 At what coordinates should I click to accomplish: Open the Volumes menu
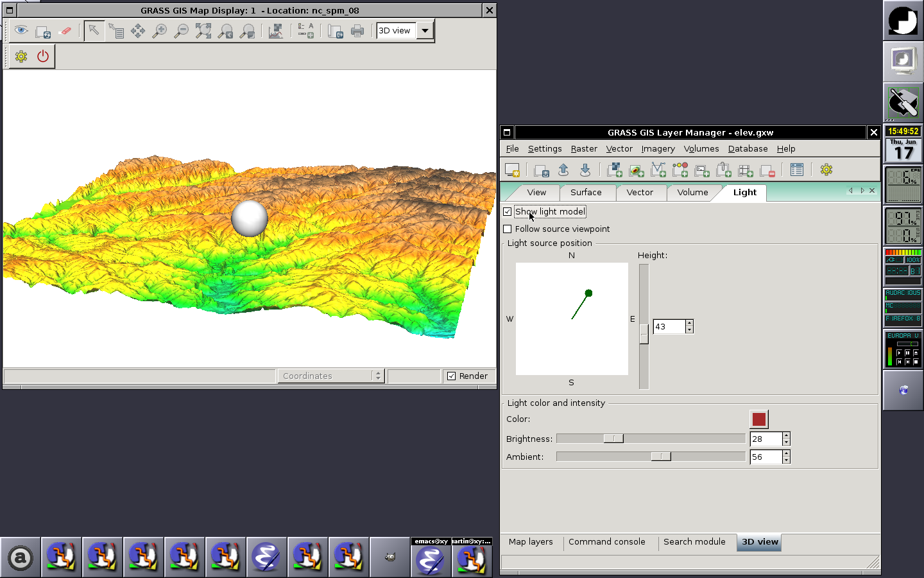pyautogui.click(x=701, y=148)
